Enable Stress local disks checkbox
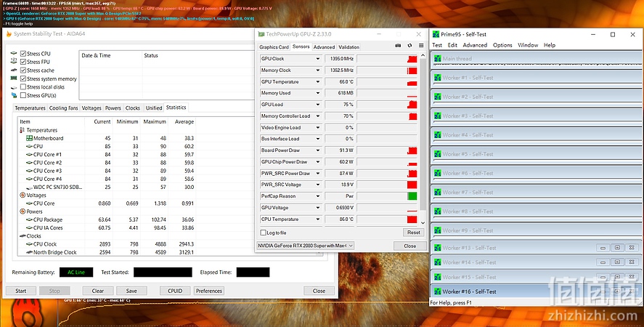 pyautogui.click(x=23, y=86)
